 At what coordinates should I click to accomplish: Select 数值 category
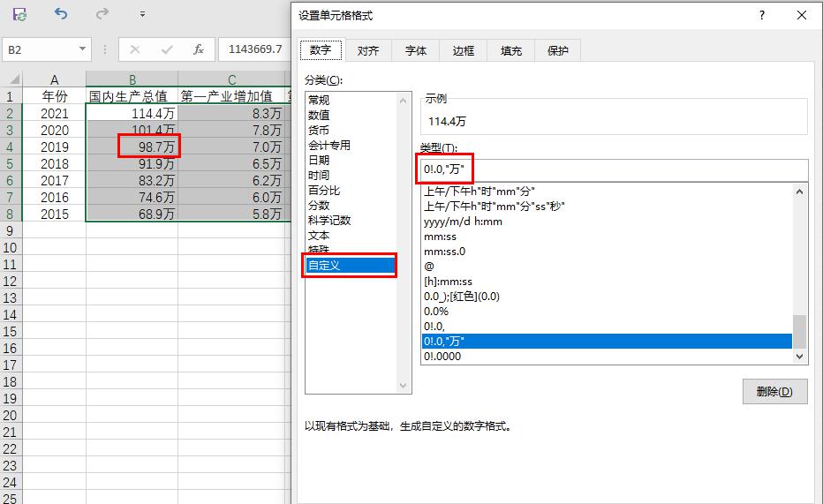pos(351,115)
